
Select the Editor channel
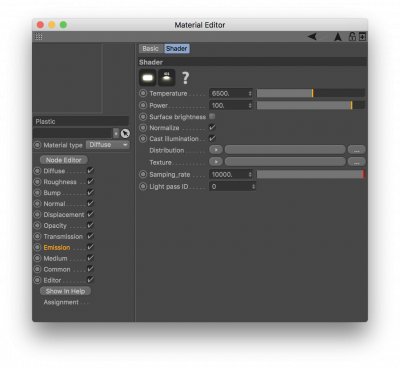pos(52,280)
